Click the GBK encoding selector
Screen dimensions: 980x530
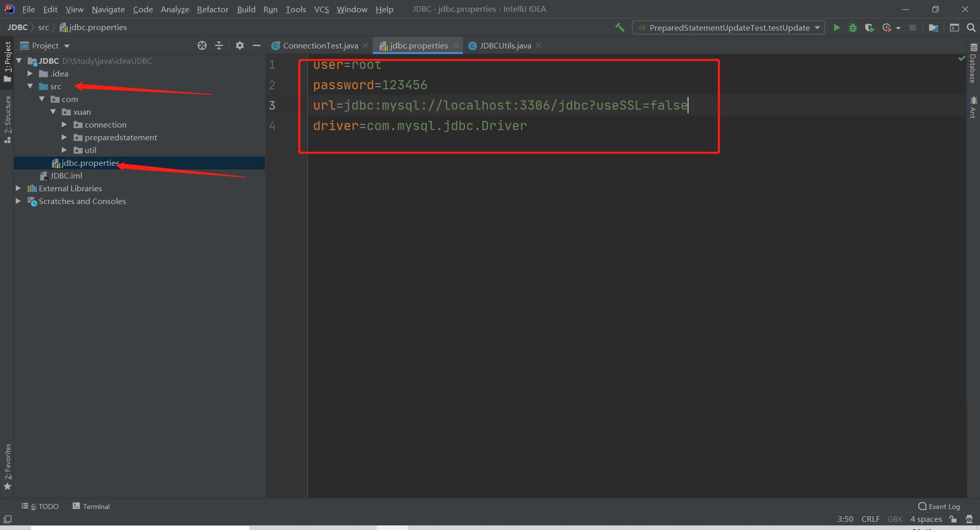[x=895, y=519]
